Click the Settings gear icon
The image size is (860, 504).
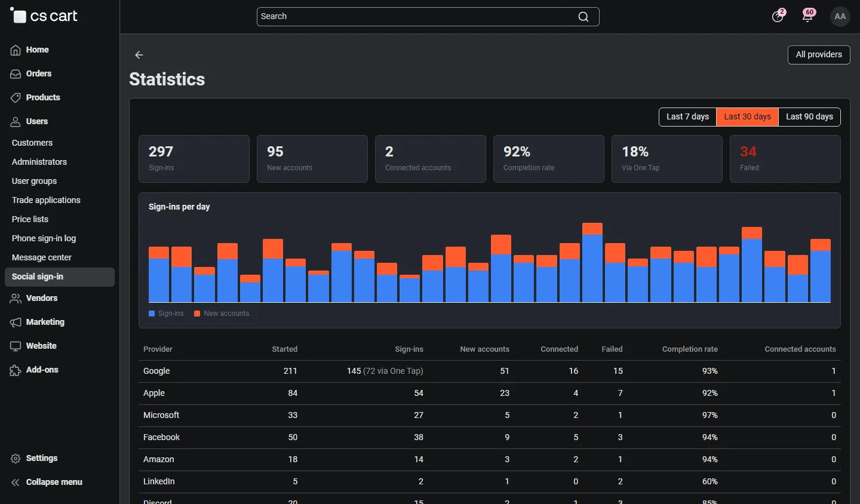tap(16, 459)
